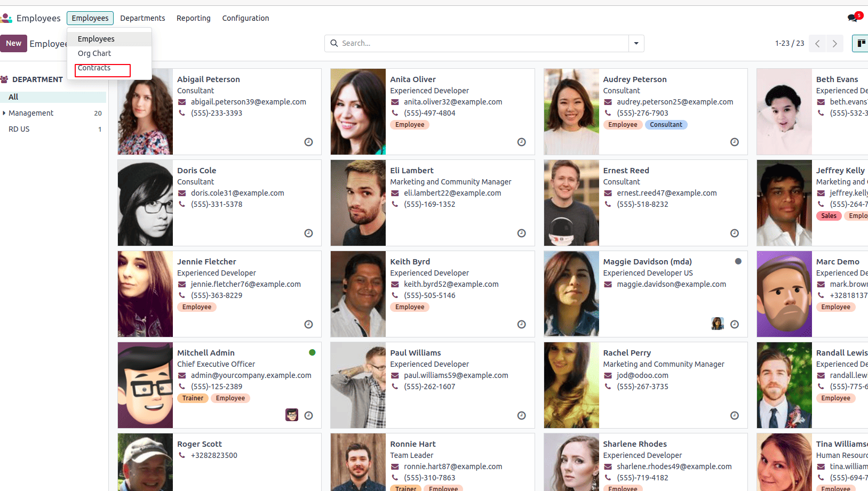Image resolution: width=868 pixels, height=491 pixels.
Task: Open activity clock on Keith Byrd card
Action: [522, 324]
